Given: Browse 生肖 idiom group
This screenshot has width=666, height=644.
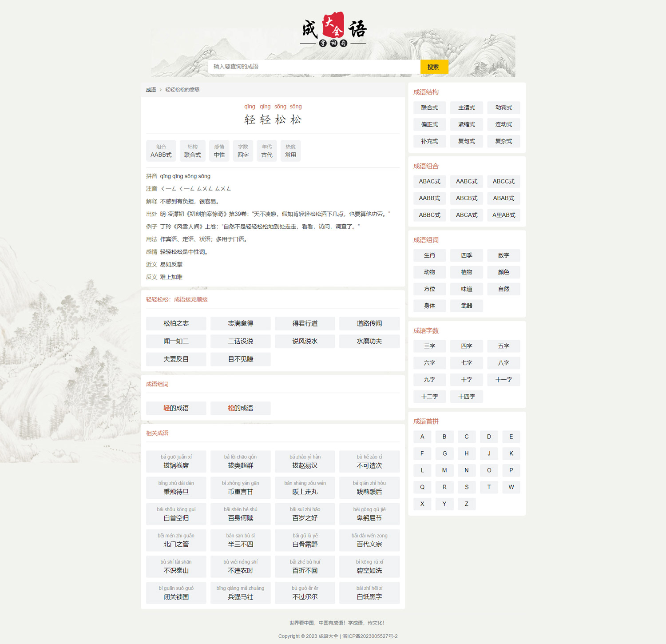Looking at the screenshot, I should 429,255.
